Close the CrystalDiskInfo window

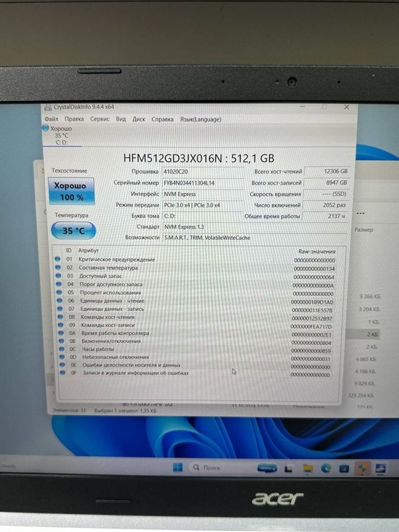pos(347,107)
